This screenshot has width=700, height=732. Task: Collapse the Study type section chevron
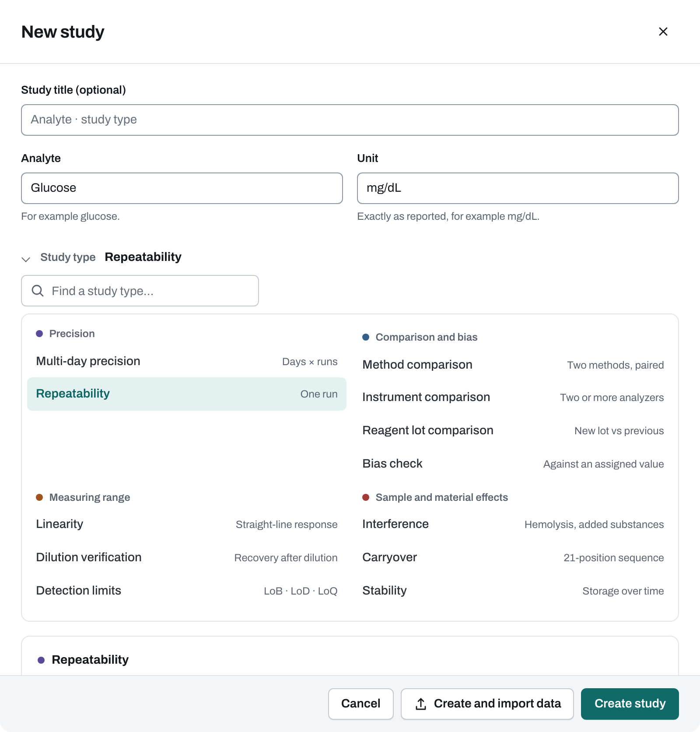pyautogui.click(x=26, y=259)
